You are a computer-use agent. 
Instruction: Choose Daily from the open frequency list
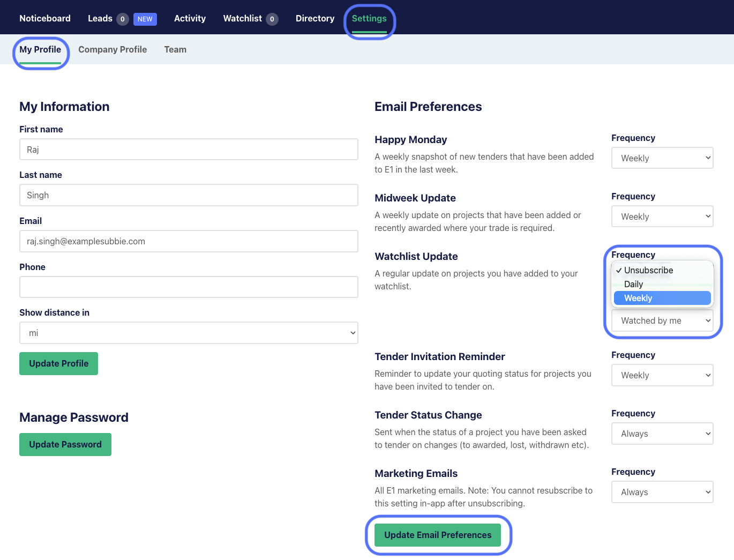tap(634, 284)
